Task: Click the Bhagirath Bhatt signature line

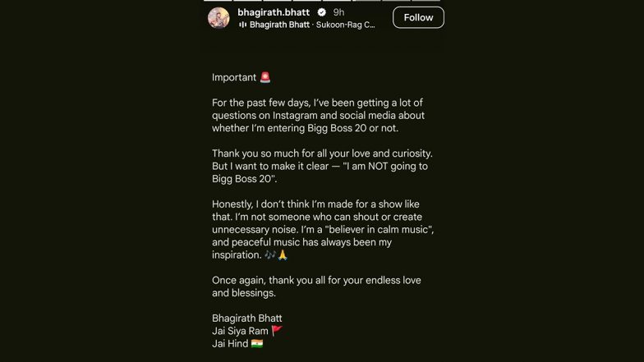Action: pos(246,318)
